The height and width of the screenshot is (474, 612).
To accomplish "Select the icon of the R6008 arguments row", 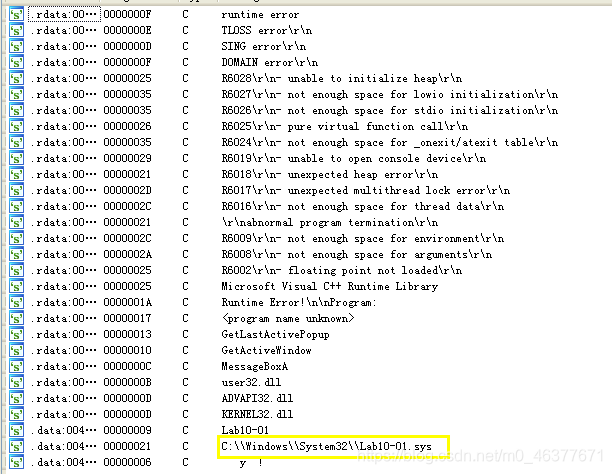I will point(16,255).
